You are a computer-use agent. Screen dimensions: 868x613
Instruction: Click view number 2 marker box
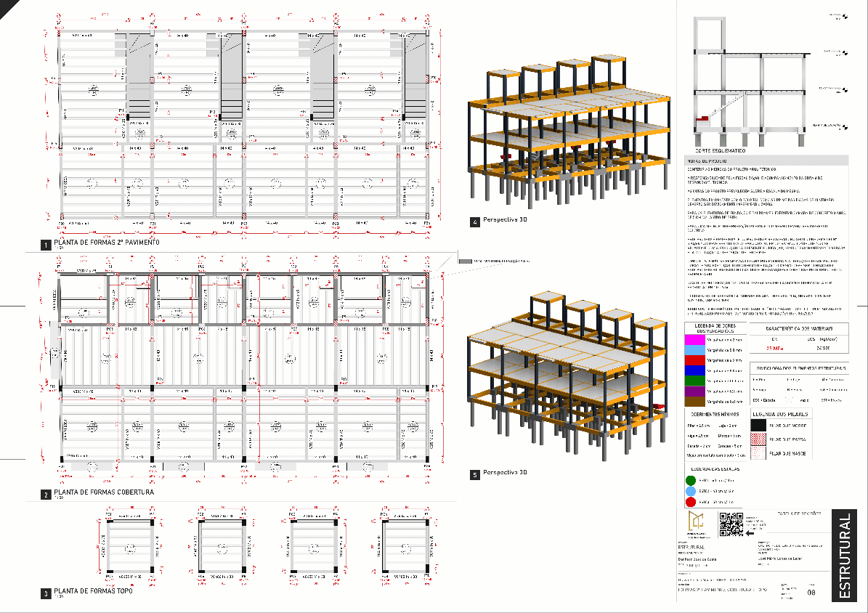click(46, 495)
